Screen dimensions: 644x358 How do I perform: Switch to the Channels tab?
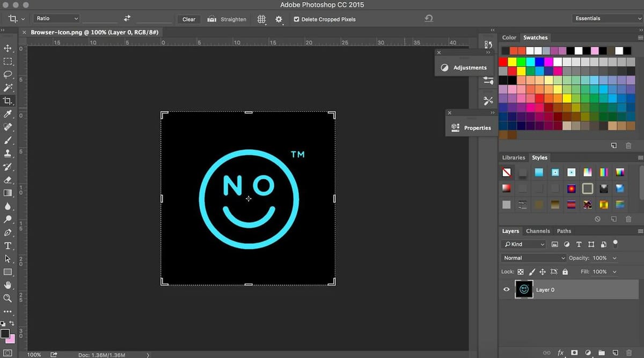[x=538, y=231]
